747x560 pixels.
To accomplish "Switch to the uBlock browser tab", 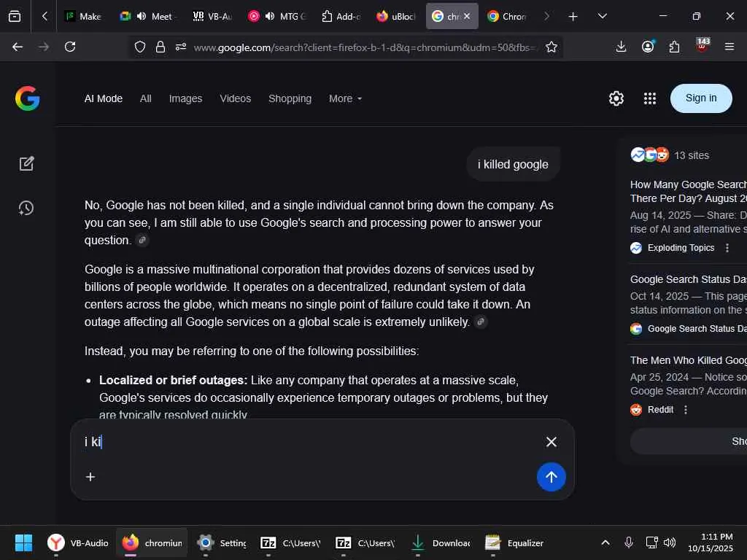I will coord(396,16).
